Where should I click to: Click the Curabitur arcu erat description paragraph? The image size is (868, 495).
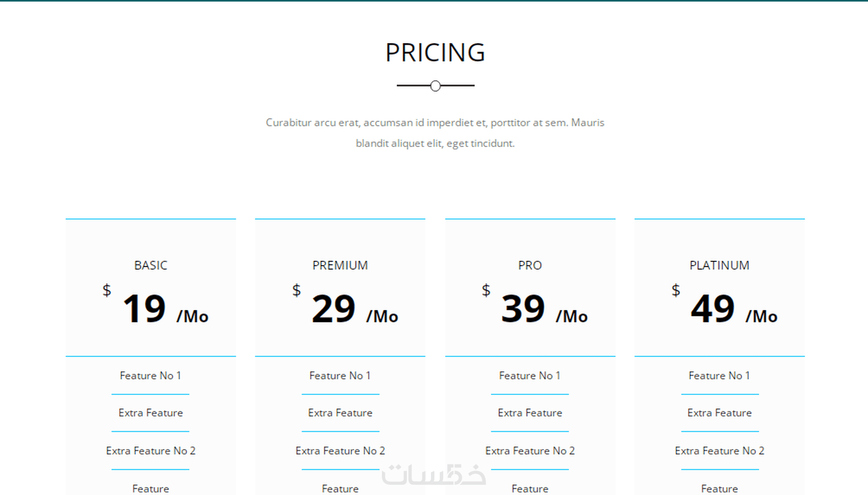coord(435,133)
